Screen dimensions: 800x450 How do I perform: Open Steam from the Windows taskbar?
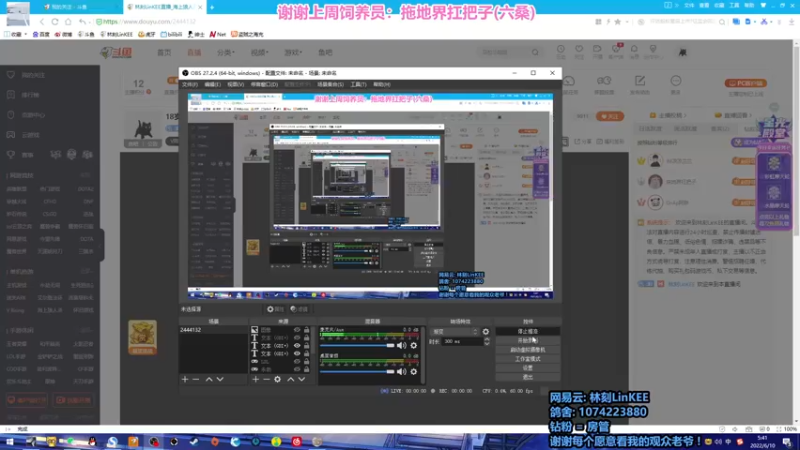194,442
